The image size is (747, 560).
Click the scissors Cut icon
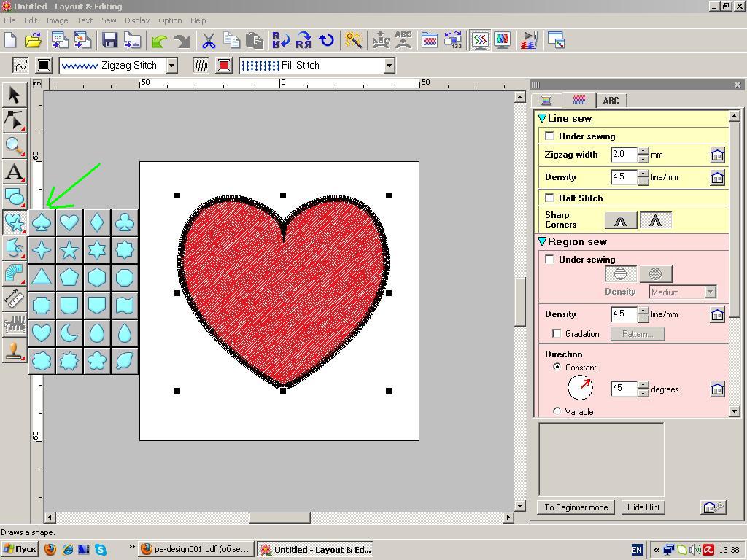(209, 40)
